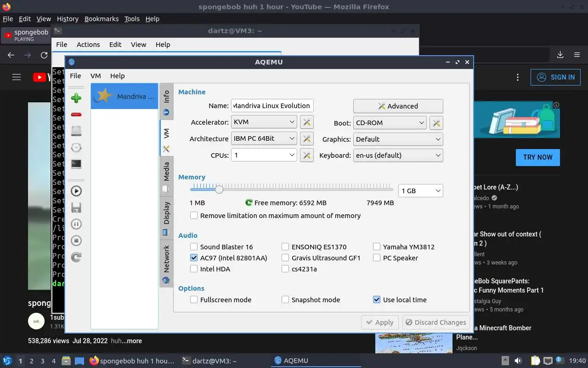Click the red Delete VM icon

point(76,115)
